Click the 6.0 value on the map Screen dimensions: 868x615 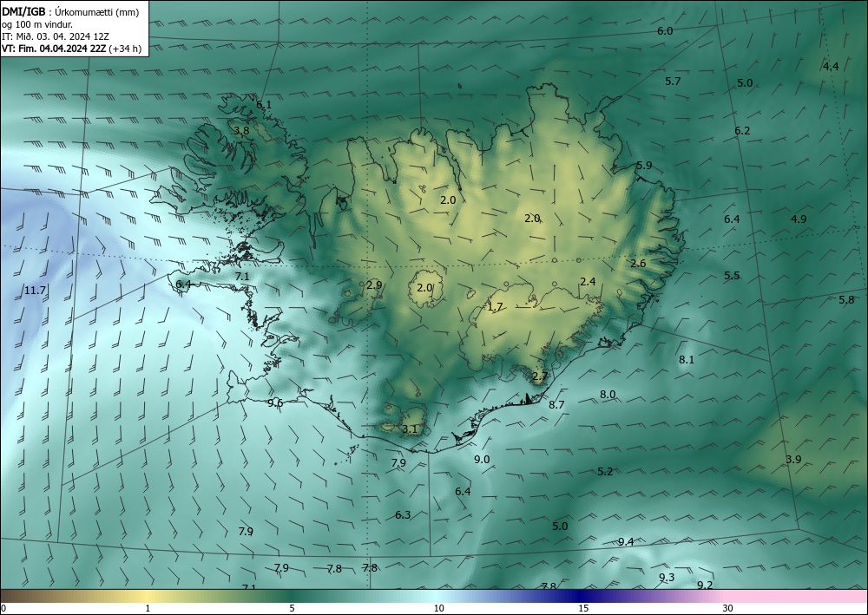click(665, 31)
